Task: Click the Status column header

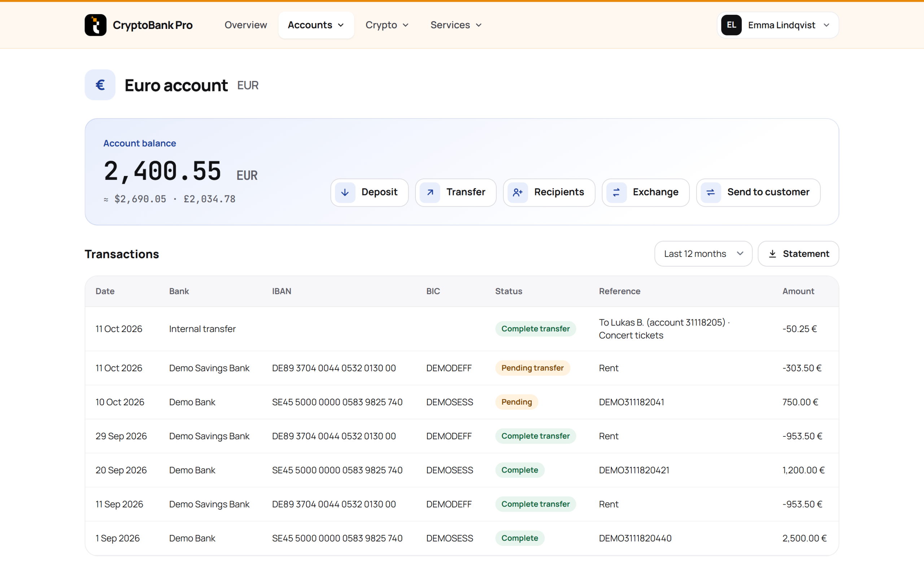Action: click(x=509, y=291)
